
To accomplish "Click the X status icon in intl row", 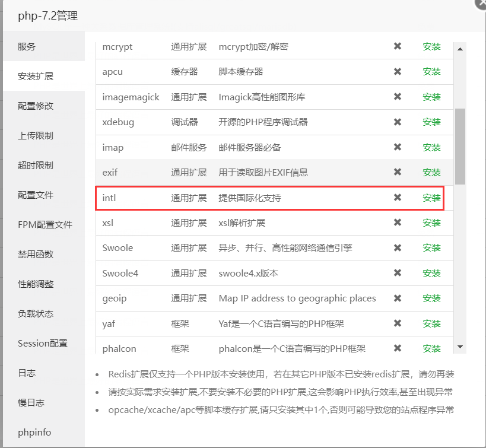I will click(398, 198).
